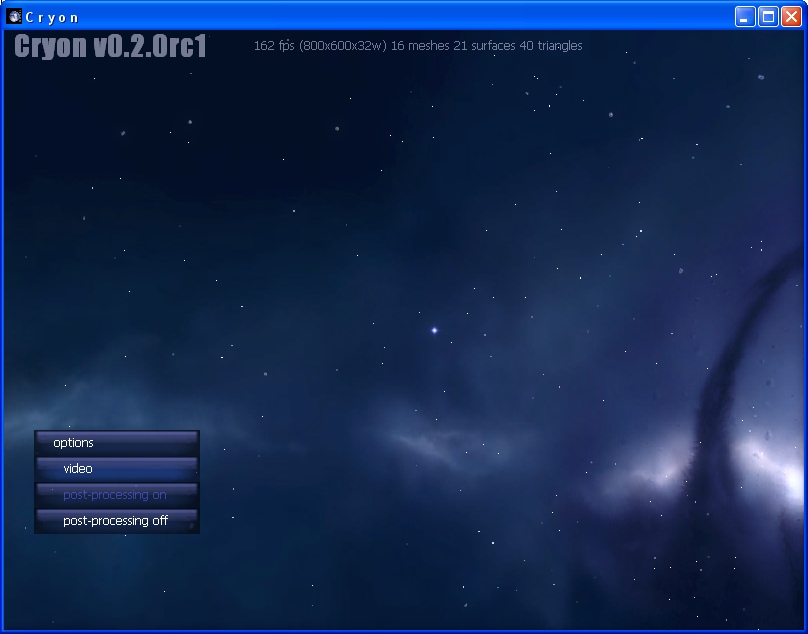
Task: Minimize the Cryon window
Action: pos(745,16)
